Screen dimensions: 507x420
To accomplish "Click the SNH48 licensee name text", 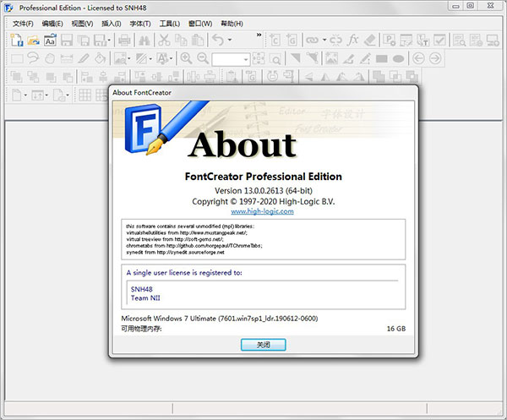I will [x=142, y=289].
